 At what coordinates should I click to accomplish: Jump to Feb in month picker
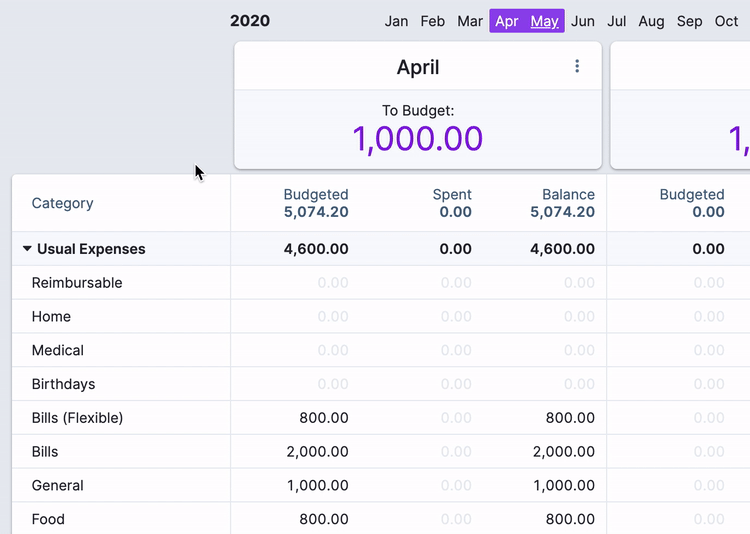432,21
